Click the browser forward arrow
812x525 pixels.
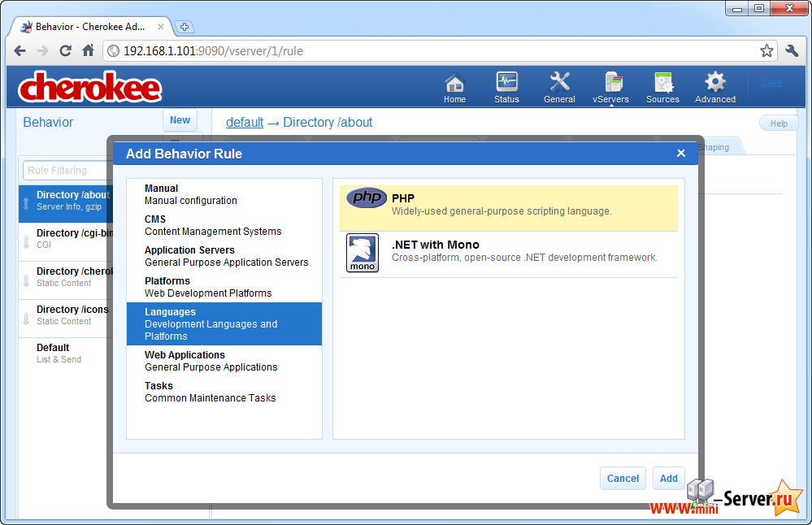[x=43, y=50]
